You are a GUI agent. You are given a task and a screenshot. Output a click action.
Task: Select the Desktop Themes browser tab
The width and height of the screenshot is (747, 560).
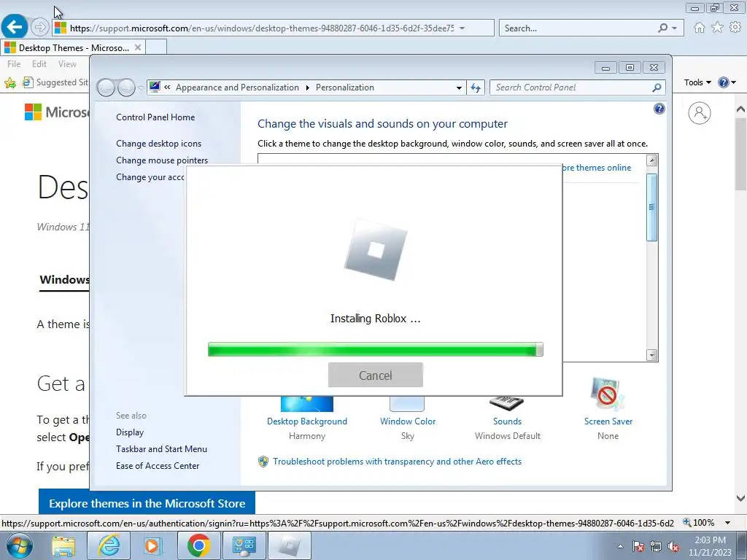pos(73,47)
